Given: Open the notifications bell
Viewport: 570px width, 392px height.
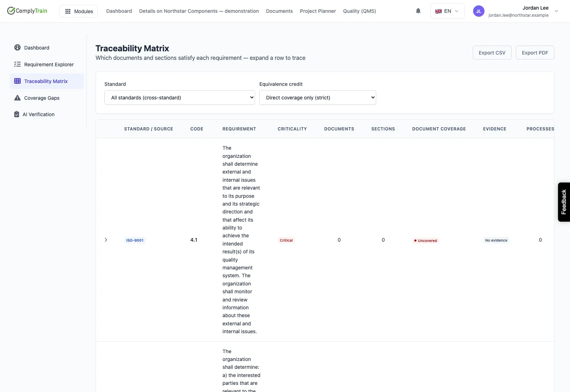Looking at the screenshot, I should pyautogui.click(x=418, y=11).
